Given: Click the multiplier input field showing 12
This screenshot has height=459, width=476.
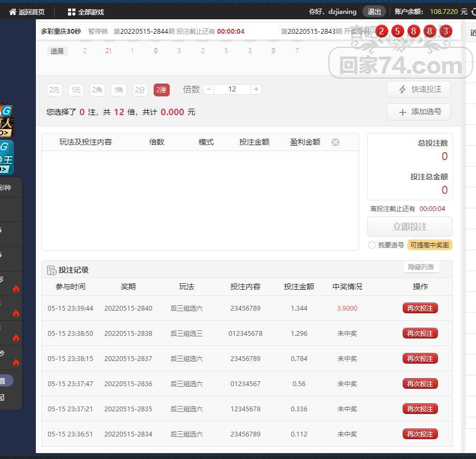Looking at the screenshot, I should 232,89.
